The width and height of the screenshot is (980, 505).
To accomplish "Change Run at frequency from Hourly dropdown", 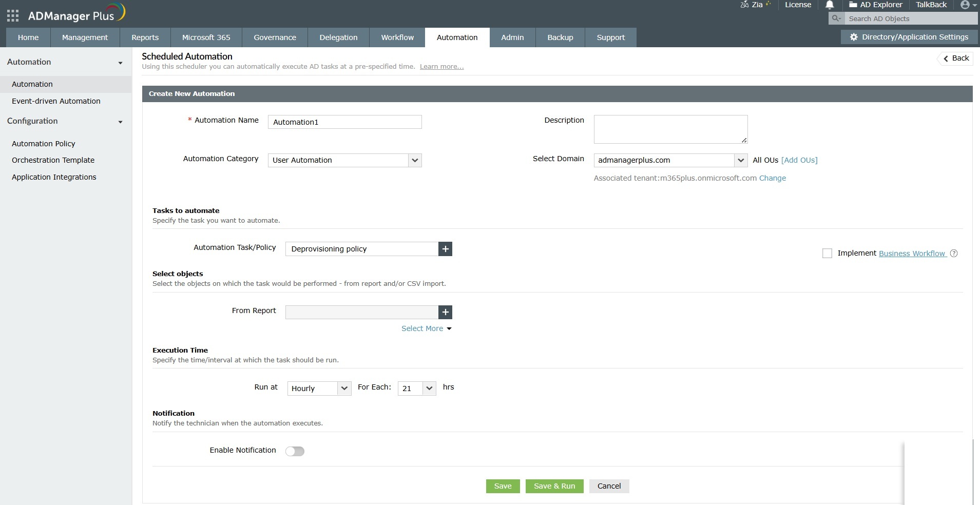I will (x=343, y=389).
